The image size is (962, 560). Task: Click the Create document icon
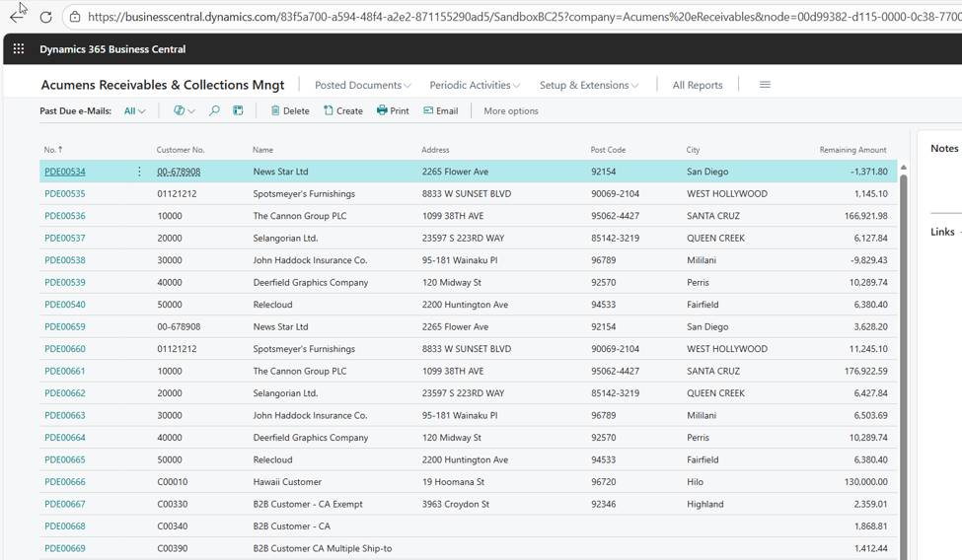click(329, 110)
